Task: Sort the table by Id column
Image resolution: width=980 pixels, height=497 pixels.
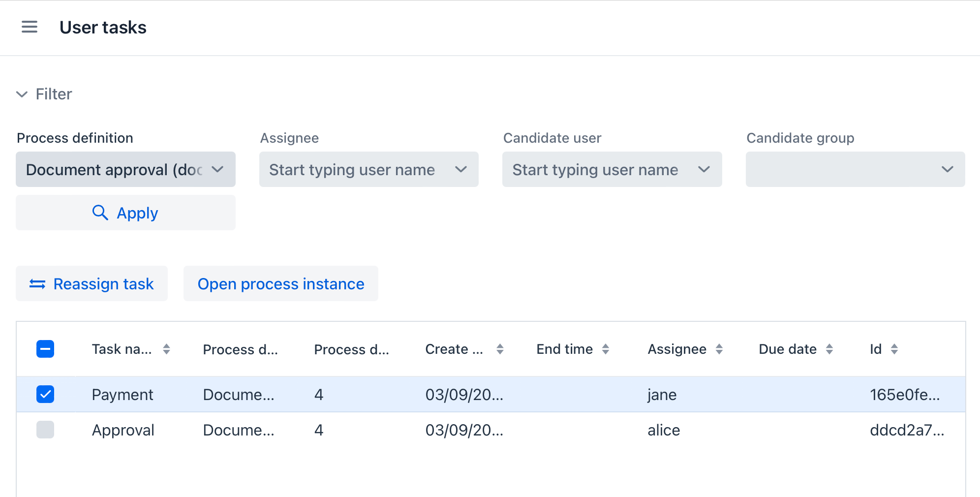Action: click(x=895, y=349)
